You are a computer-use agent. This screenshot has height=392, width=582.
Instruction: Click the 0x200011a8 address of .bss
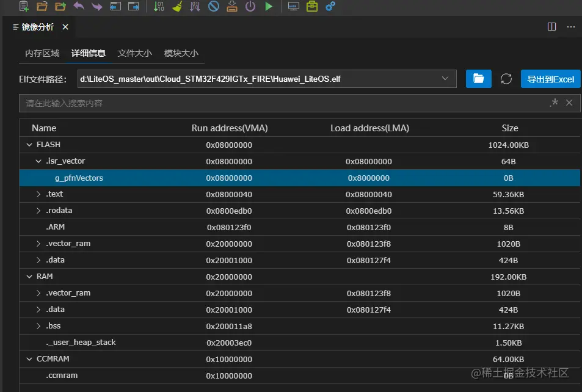(x=229, y=326)
